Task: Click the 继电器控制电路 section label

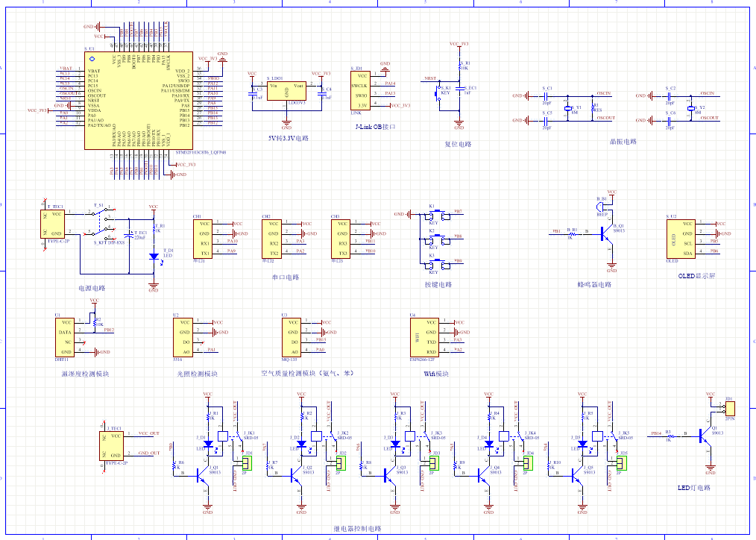Action: pos(357,529)
